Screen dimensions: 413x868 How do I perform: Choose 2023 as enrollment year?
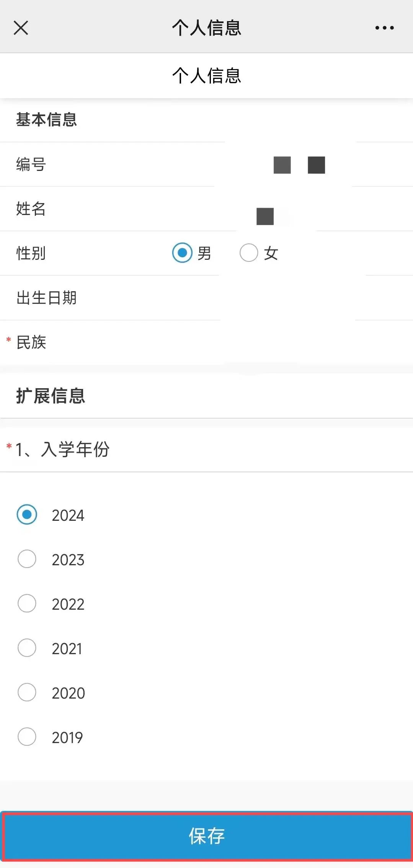(x=27, y=559)
